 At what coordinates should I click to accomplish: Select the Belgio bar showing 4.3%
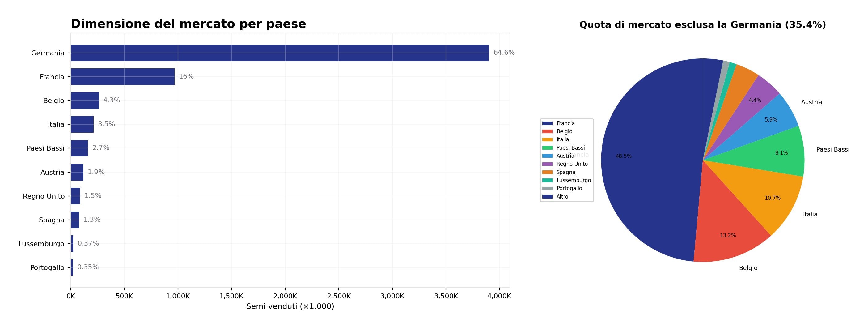pos(85,100)
